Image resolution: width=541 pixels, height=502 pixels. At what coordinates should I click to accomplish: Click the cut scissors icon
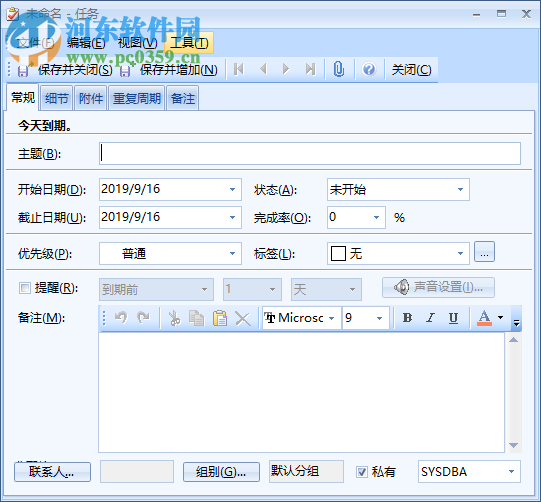pyautogui.click(x=175, y=318)
